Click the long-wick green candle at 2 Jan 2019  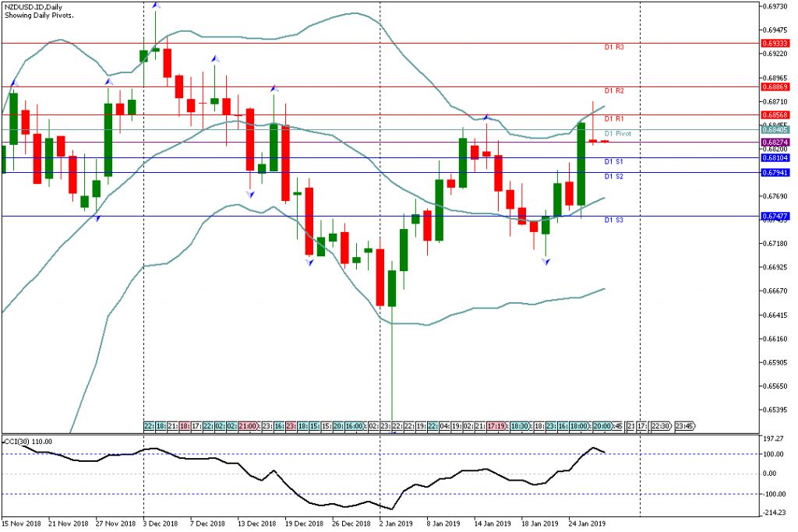tap(392, 289)
